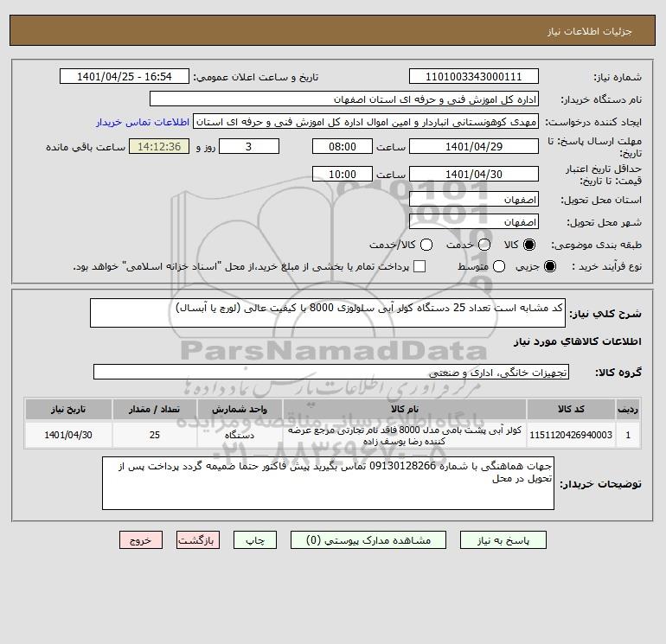Image resolution: width=666 pixels, height=644 pixels.
Task: Click the price validity date 1401/04/30
Action: pyautogui.click(x=474, y=174)
